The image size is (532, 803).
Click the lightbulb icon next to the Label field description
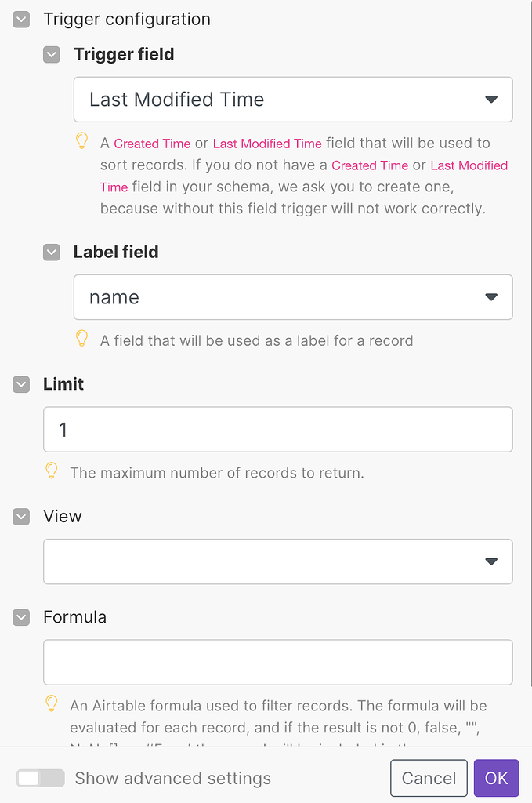point(81,338)
